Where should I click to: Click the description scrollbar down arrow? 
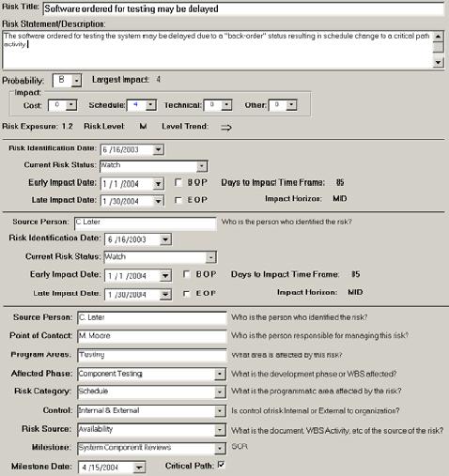click(439, 62)
